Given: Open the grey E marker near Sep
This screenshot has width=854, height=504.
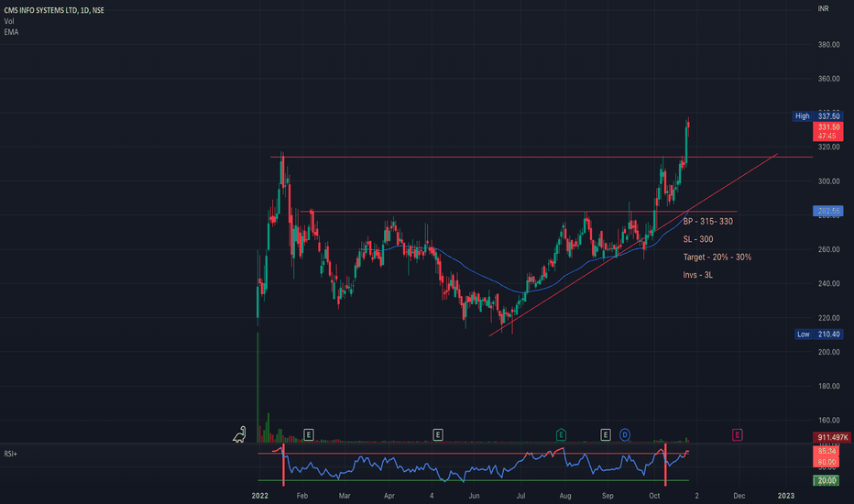Looking at the screenshot, I should click(x=605, y=434).
